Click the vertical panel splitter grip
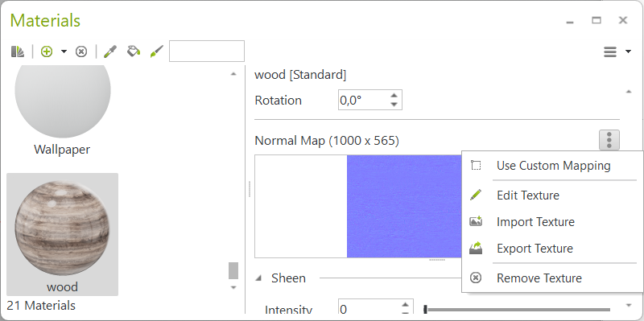This screenshot has height=321, width=644. point(250,189)
